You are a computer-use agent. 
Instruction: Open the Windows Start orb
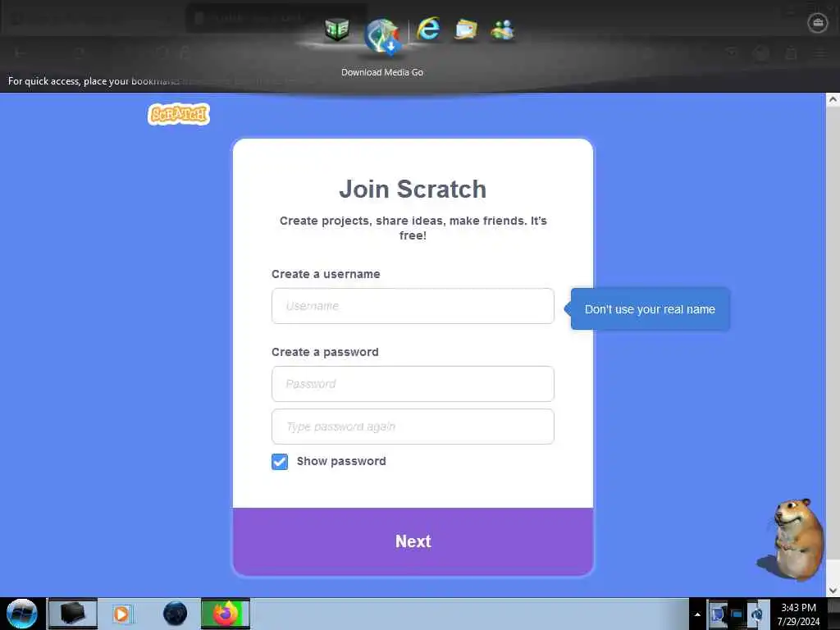(22, 614)
